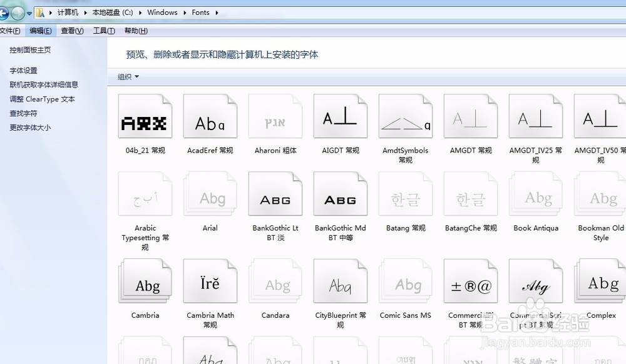Click Fonts in the address path

[x=200, y=13]
